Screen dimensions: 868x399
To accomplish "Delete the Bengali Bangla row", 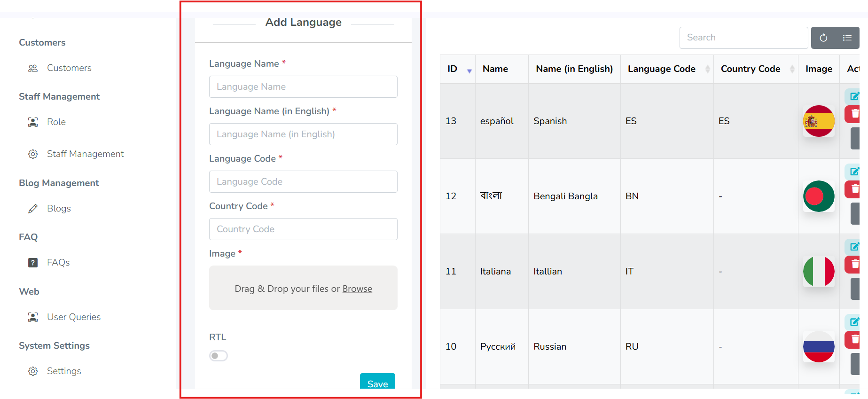I will coord(853,189).
